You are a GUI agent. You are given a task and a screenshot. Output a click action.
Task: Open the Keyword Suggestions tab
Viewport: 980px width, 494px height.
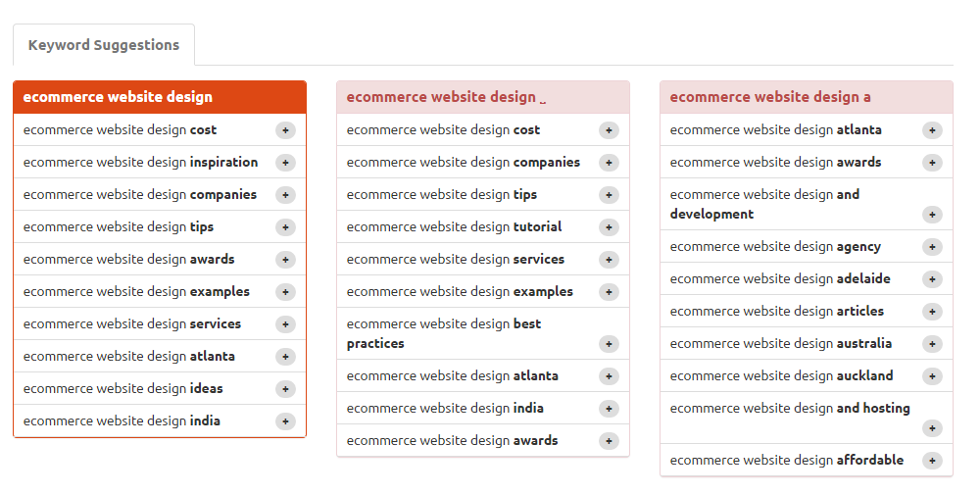coord(104,45)
